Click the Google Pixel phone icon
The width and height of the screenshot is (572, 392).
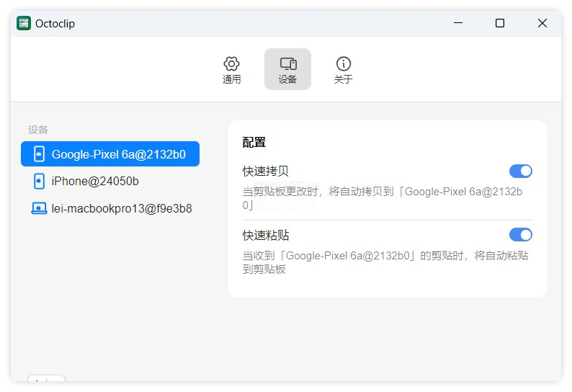[39, 154]
